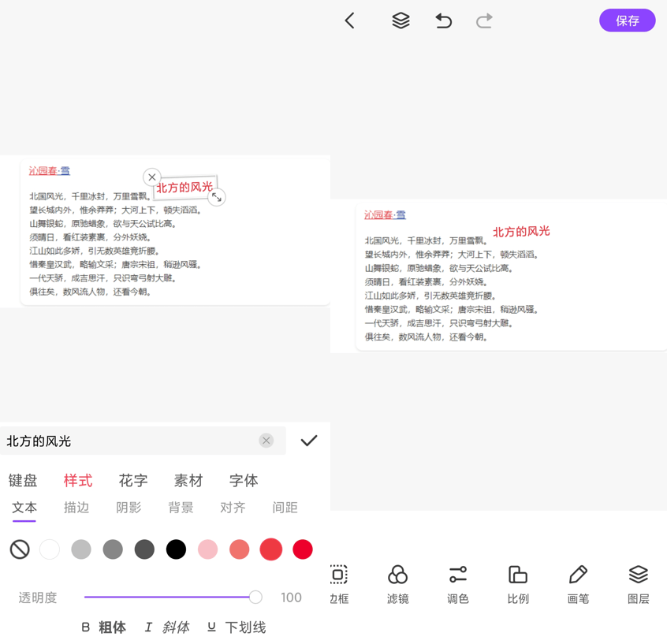Switch to 样式 tab
This screenshot has width=667, height=644.
(x=78, y=481)
